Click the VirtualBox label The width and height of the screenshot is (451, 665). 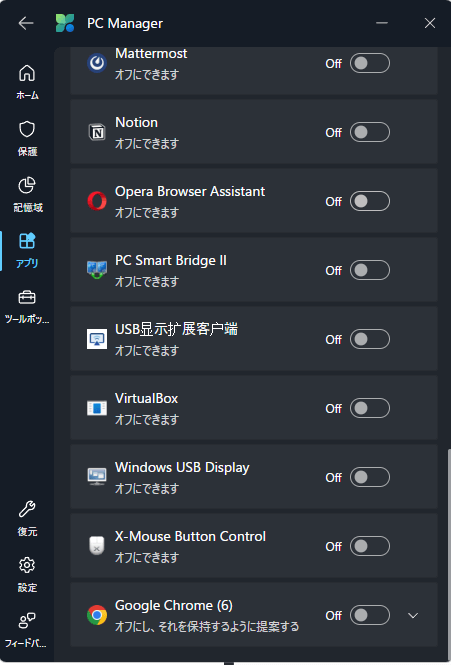coord(146,399)
